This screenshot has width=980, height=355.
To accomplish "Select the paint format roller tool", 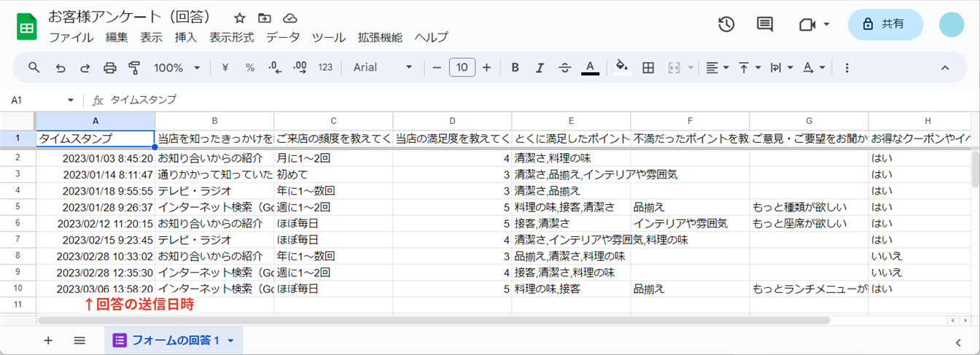I will point(134,68).
